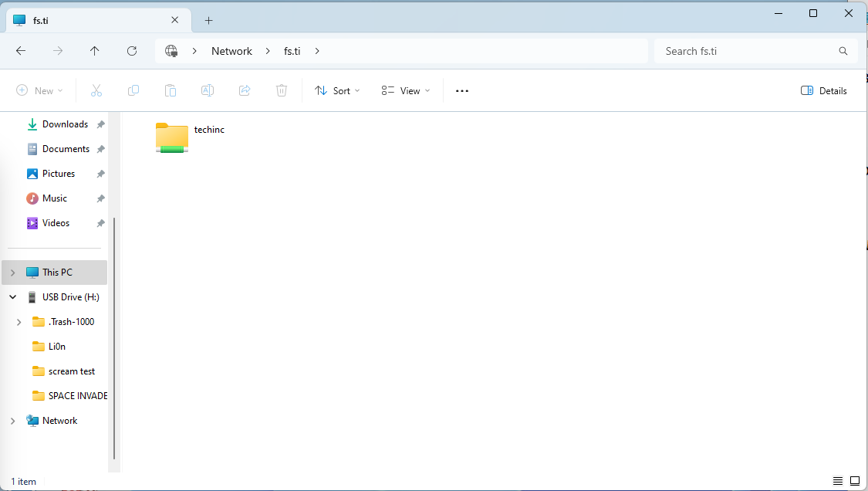Click the Share icon in toolbar
This screenshot has height=491, width=868.
pyautogui.click(x=245, y=90)
